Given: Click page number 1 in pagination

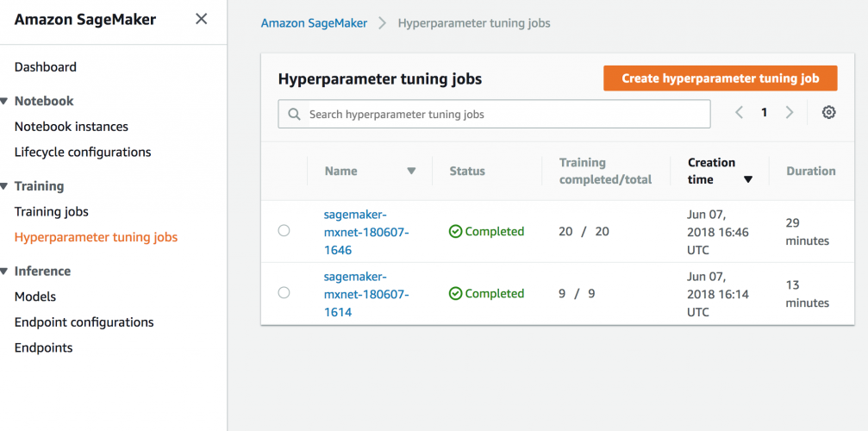Looking at the screenshot, I should 764,113.
